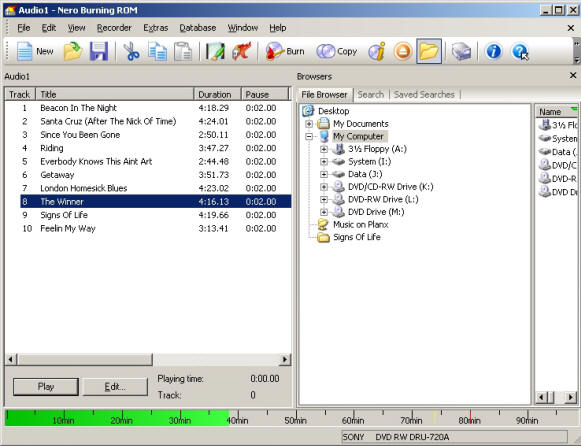Cut selection using the scissors icon
The image size is (581, 446).
pyautogui.click(x=131, y=51)
